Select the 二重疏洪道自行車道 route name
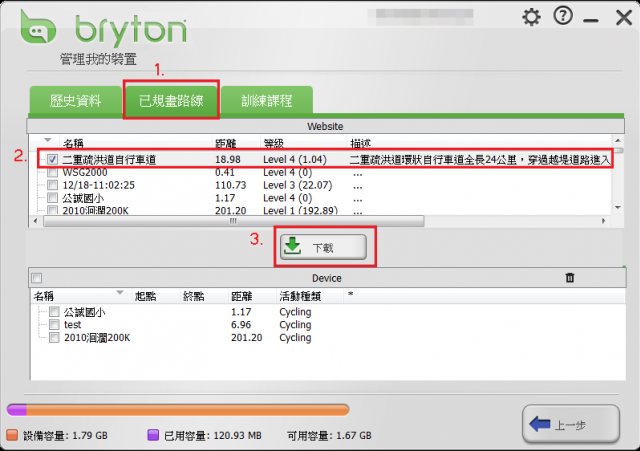Image resolution: width=640 pixels, height=451 pixels. coord(109,160)
